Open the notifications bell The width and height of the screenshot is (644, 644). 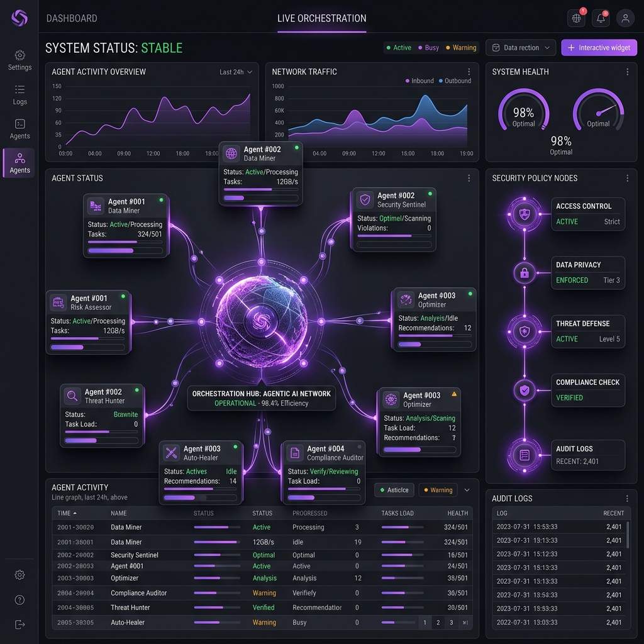[601, 18]
